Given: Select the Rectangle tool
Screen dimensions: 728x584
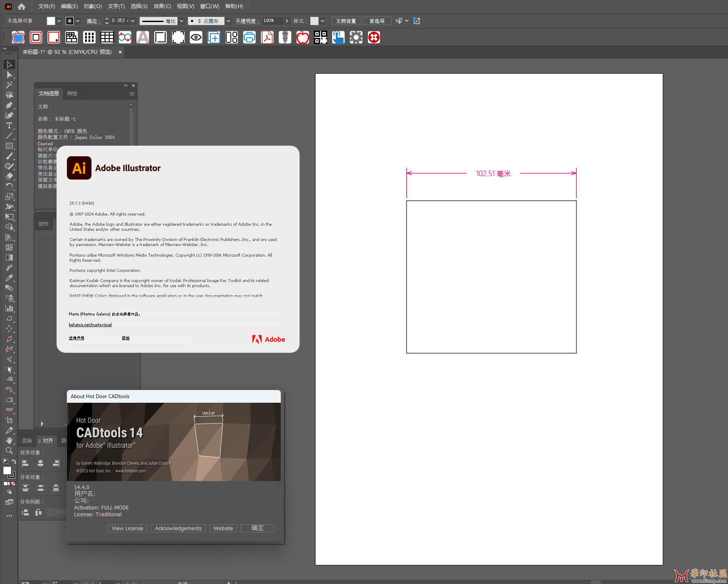Looking at the screenshot, I should click(x=9, y=146).
